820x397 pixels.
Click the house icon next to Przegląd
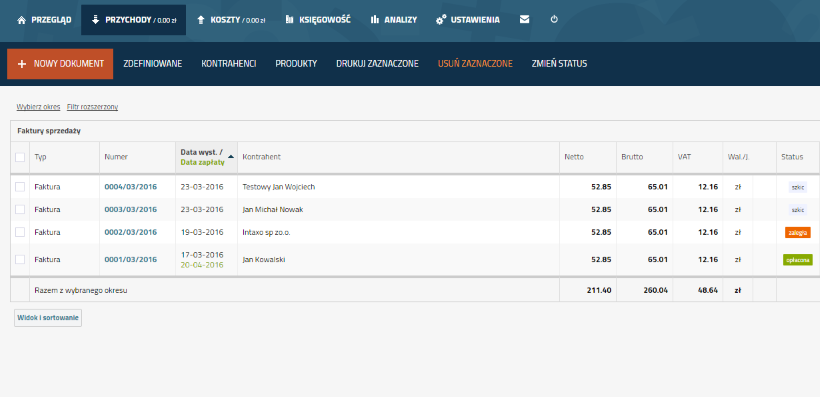21,20
